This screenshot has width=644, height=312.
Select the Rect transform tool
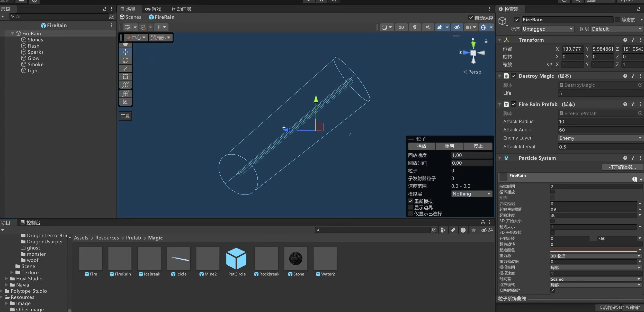pyautogui.click(x=126, y=77)
